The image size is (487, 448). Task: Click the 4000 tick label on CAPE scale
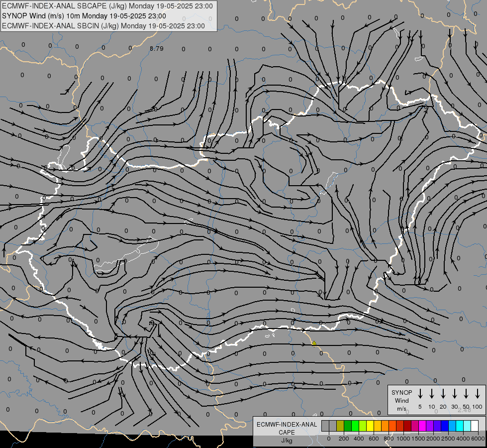point(463,439)
